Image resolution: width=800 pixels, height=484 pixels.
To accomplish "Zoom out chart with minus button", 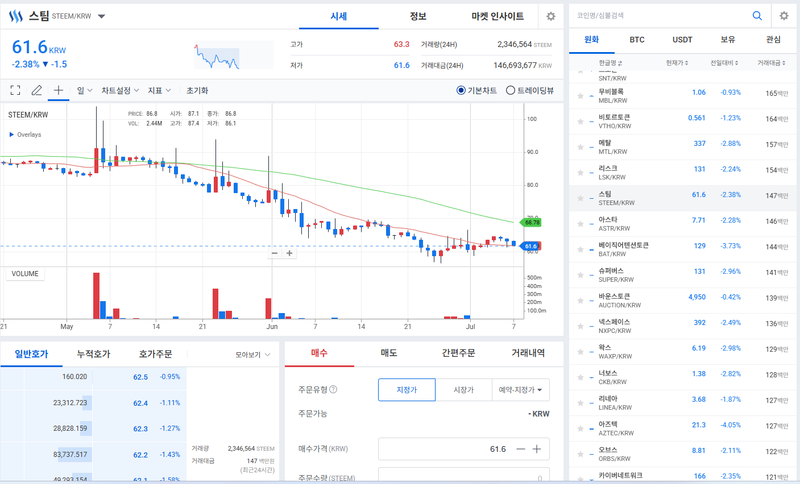I will [274, 253].
